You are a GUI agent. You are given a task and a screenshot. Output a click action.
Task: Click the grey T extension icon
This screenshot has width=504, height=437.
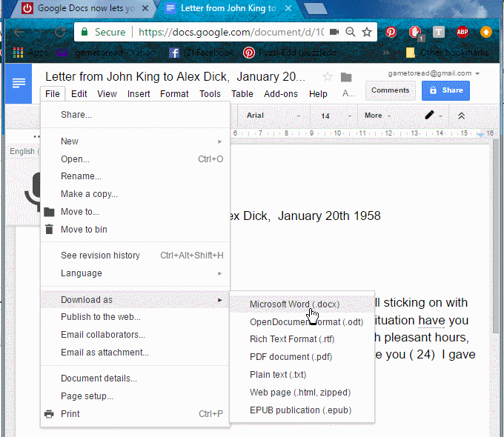(439, 32)
